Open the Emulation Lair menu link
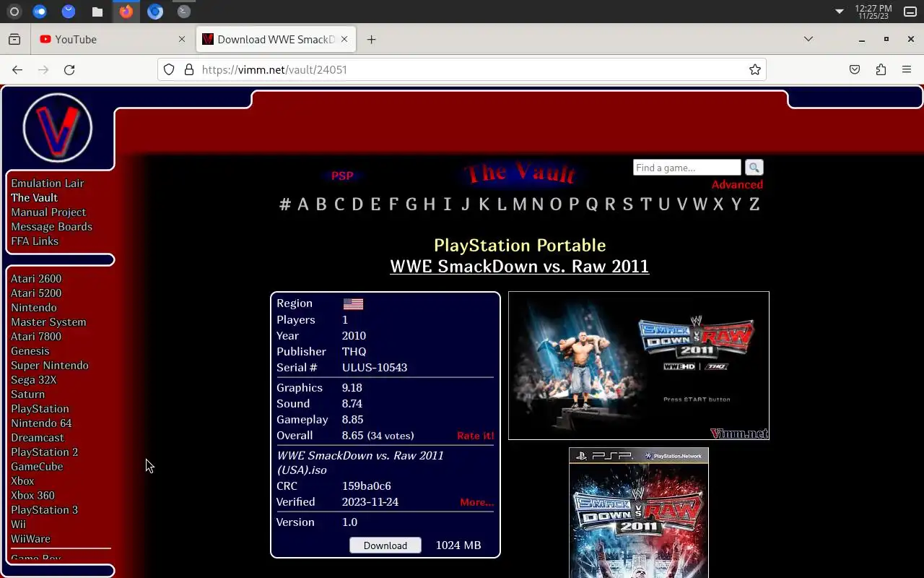924x578 pixels. tap(48, 184)
